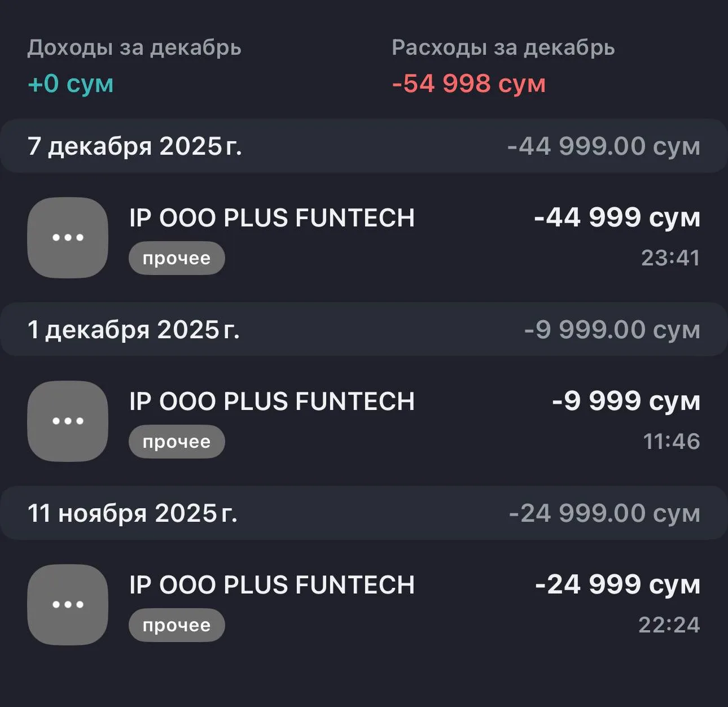Select the «Доходы за декабрь» label
Screen dimensions: 728x707
(x=134, y=48)
